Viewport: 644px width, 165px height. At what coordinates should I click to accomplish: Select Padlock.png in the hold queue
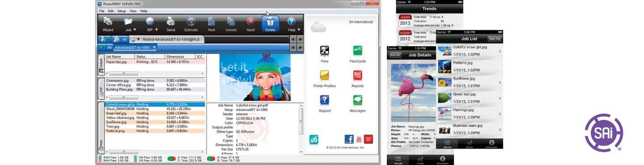click(x=155, y=131)
